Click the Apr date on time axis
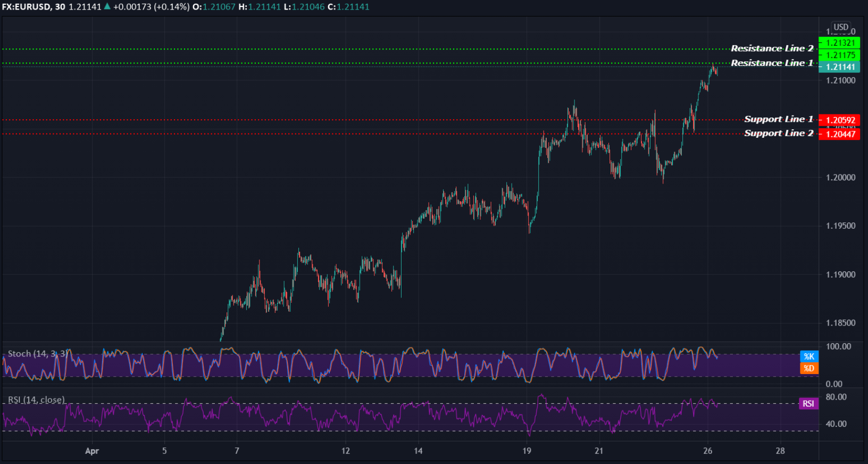The width and height of the screenshot is (868, 464). coord(92,451)
